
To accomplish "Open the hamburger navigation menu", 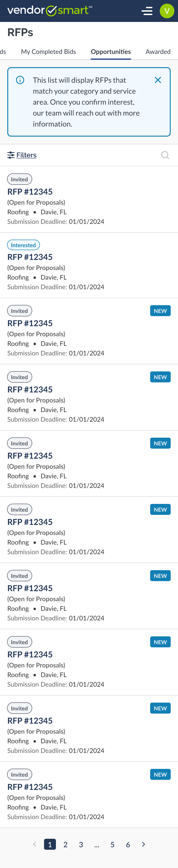I will click(x=147, y=11).
